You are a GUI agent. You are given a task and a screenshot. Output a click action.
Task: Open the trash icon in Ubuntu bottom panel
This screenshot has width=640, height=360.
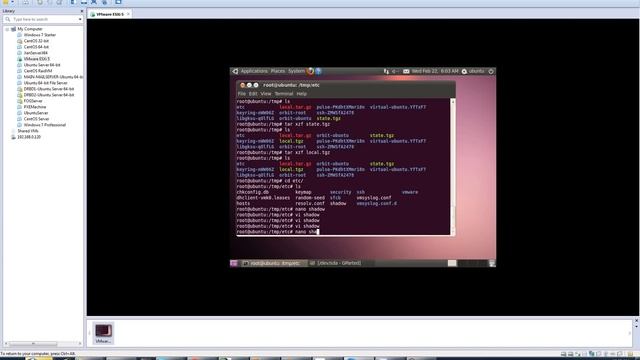click(492, 263)
